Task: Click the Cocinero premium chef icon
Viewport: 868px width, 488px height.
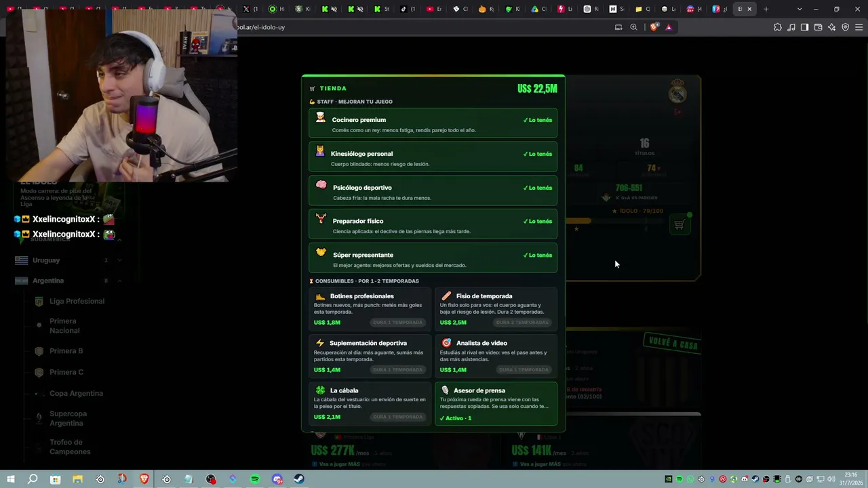Action: click(x=321, y=117)
